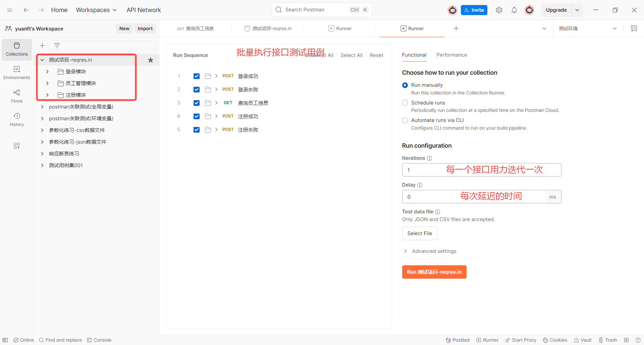Screen dimensions: 644x345
Task: Open Trash in the status bar
Action: [608, 340]
